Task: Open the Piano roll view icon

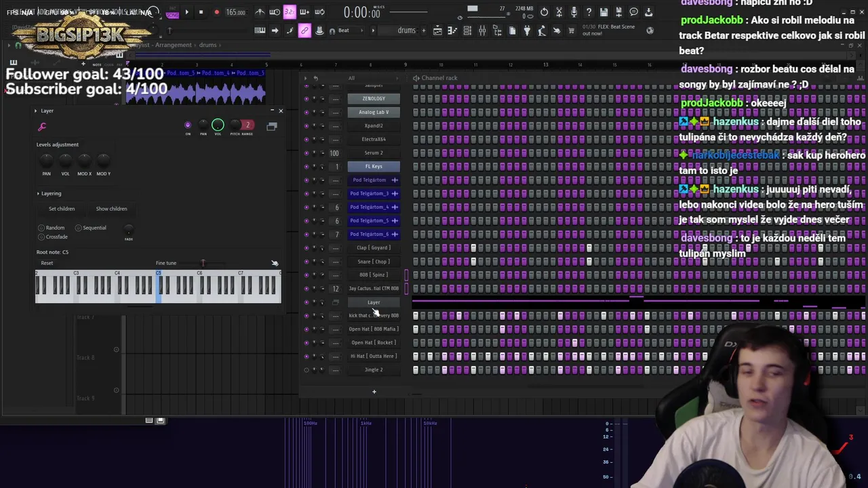Action: pyautogui.click(x=452, y=30)
